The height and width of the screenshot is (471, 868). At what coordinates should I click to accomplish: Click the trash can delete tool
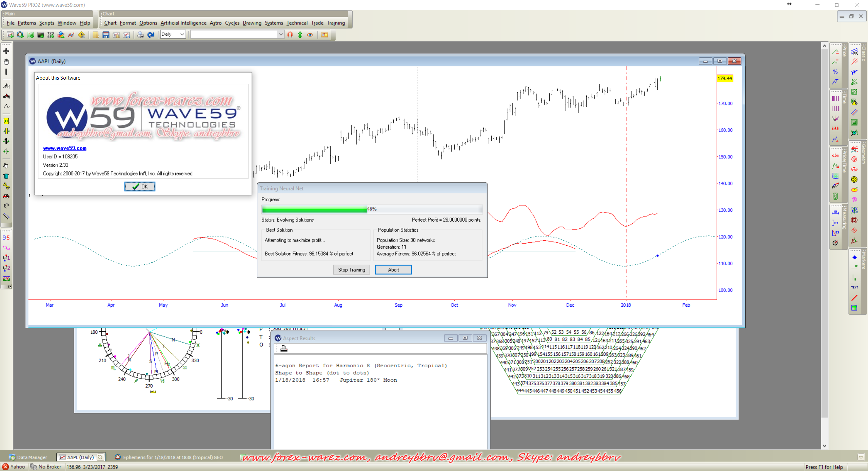pos(6,176)
